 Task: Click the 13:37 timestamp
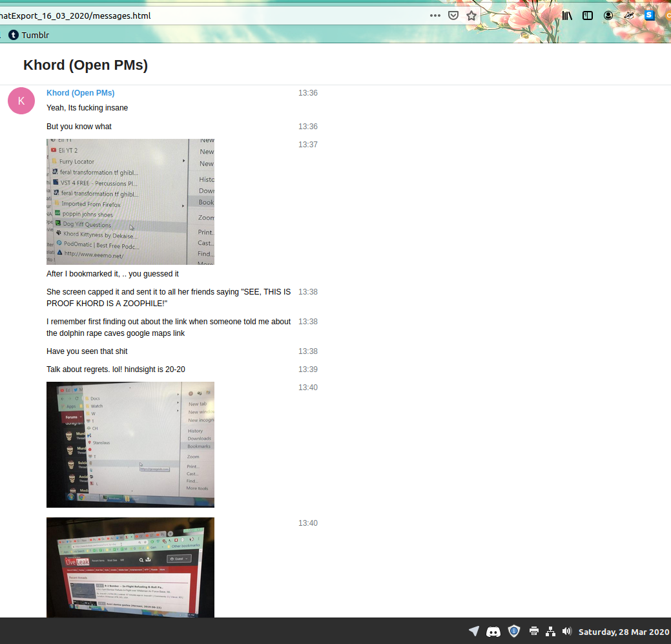click(x=308, y=145)
